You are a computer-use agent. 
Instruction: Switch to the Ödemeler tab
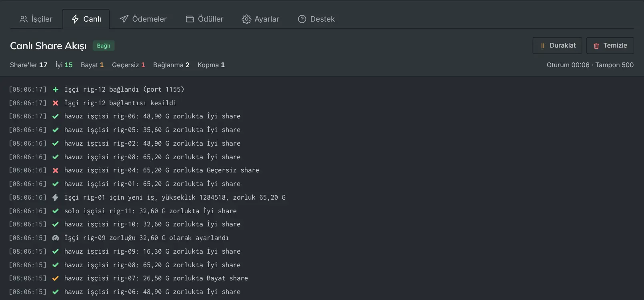click(143, 19)
